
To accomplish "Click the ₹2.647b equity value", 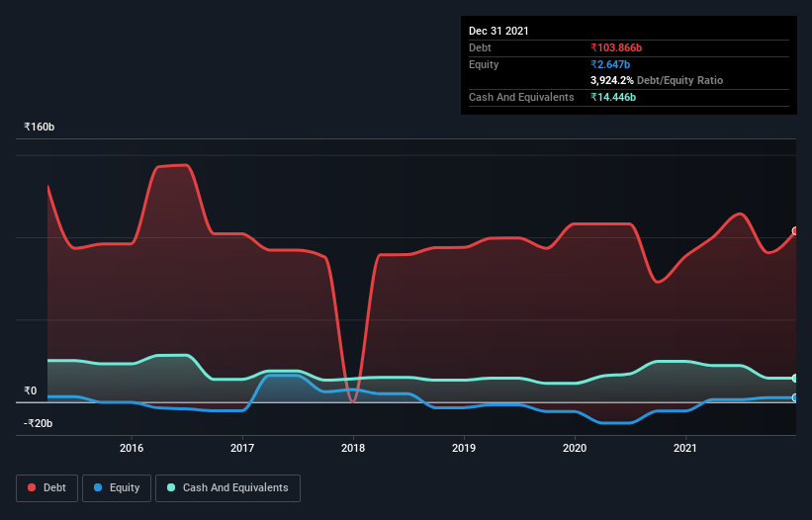I will 610,64.
